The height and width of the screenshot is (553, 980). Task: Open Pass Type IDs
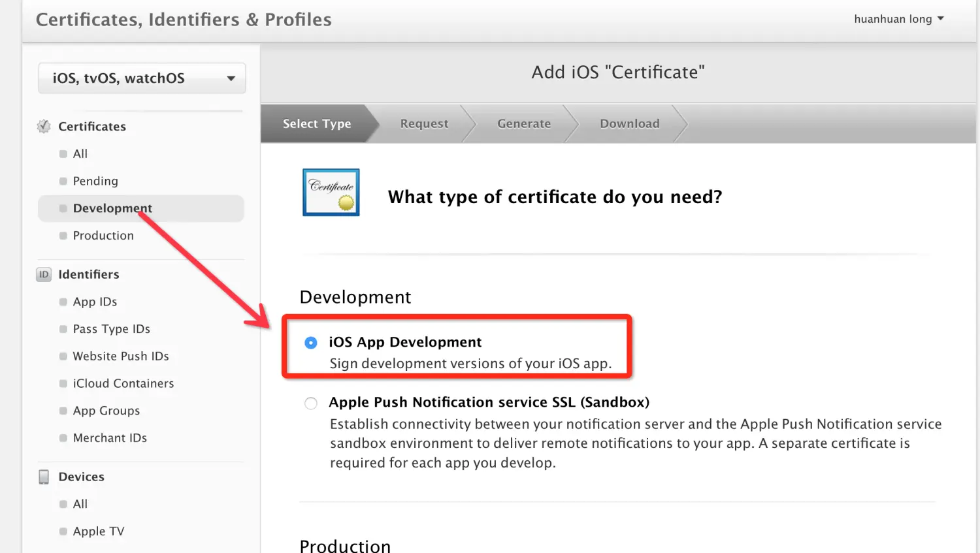pyautogui.click(x=112, y=329)
